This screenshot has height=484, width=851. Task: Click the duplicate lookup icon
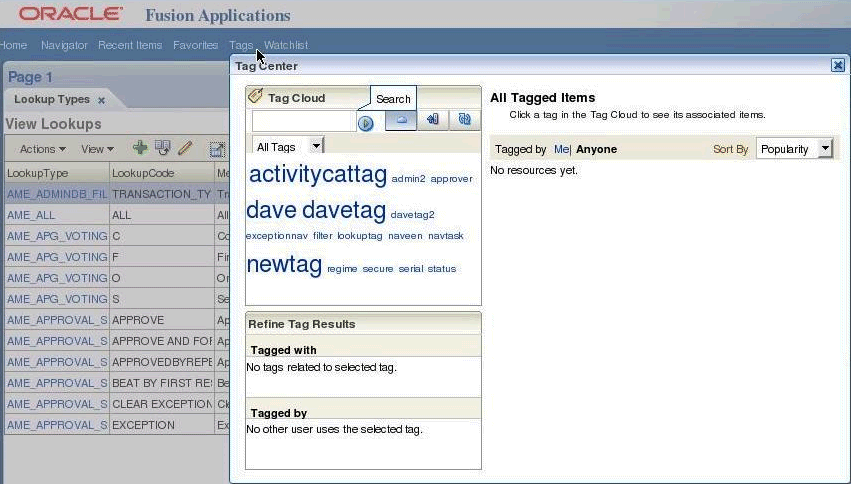162,148
